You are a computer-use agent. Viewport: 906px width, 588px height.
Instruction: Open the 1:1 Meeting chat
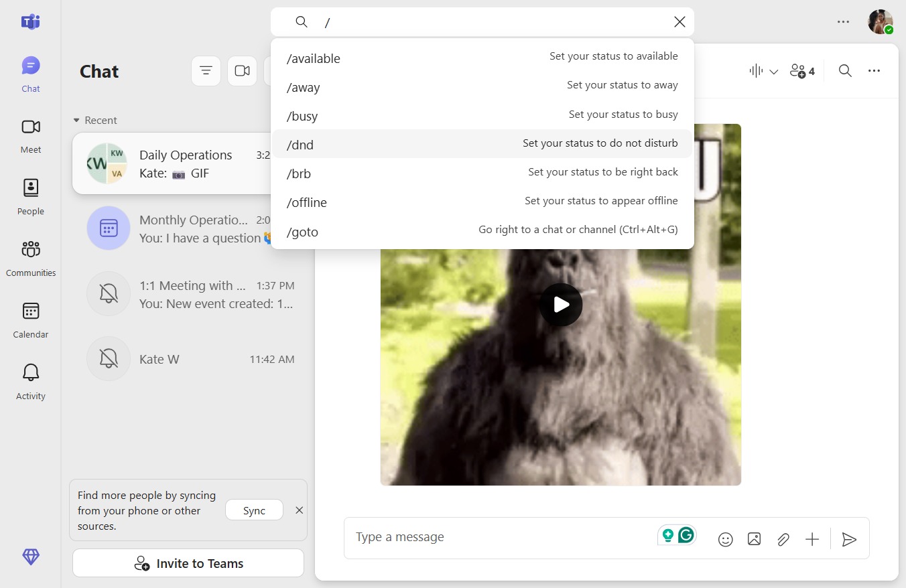click(190, 294)
